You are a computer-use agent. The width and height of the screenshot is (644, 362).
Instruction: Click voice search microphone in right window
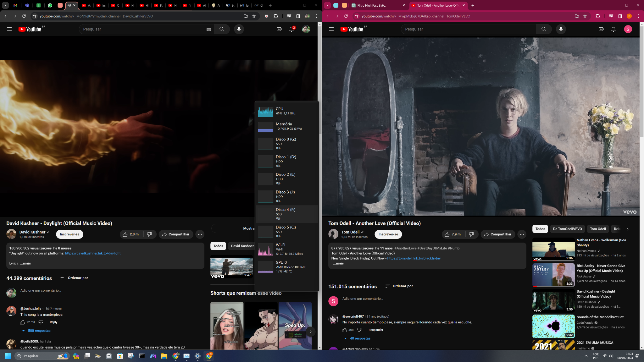(x=561, y=29)
